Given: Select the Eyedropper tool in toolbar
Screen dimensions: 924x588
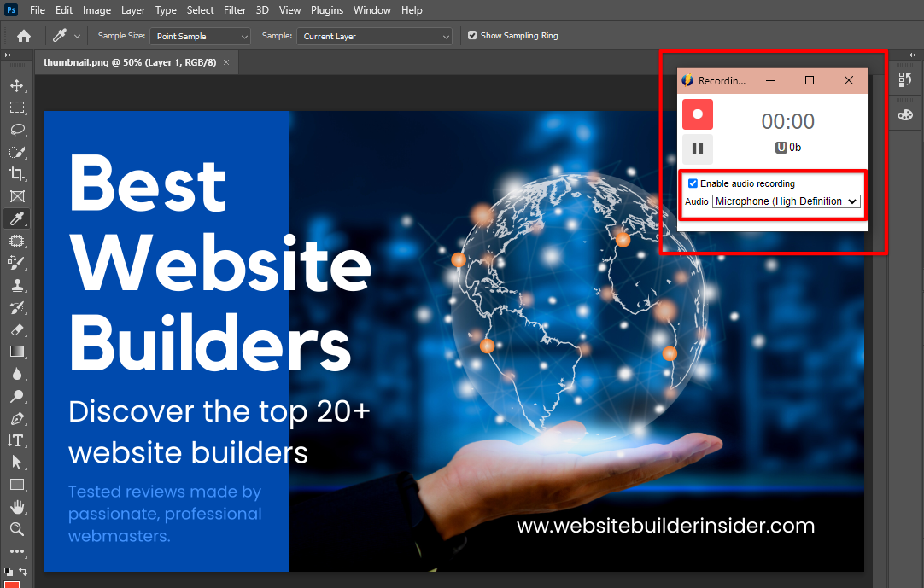Looking at the screenshot, I should coord(17,218).
